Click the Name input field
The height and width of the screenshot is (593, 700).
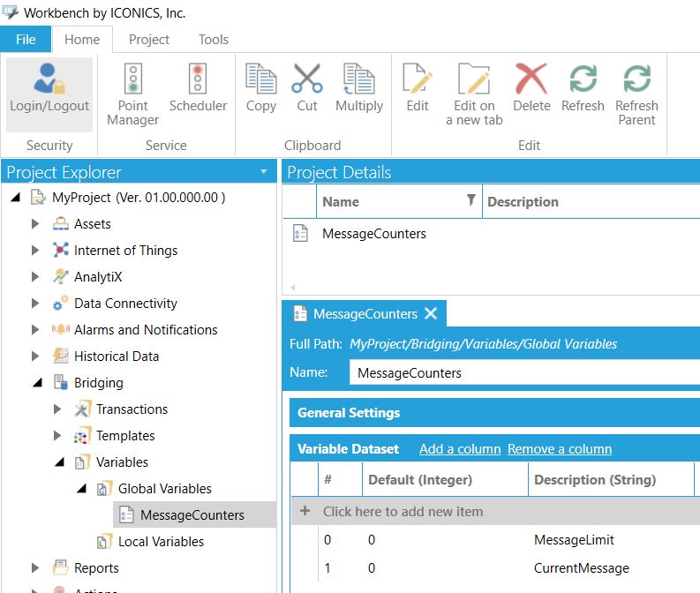click(524, 372)
